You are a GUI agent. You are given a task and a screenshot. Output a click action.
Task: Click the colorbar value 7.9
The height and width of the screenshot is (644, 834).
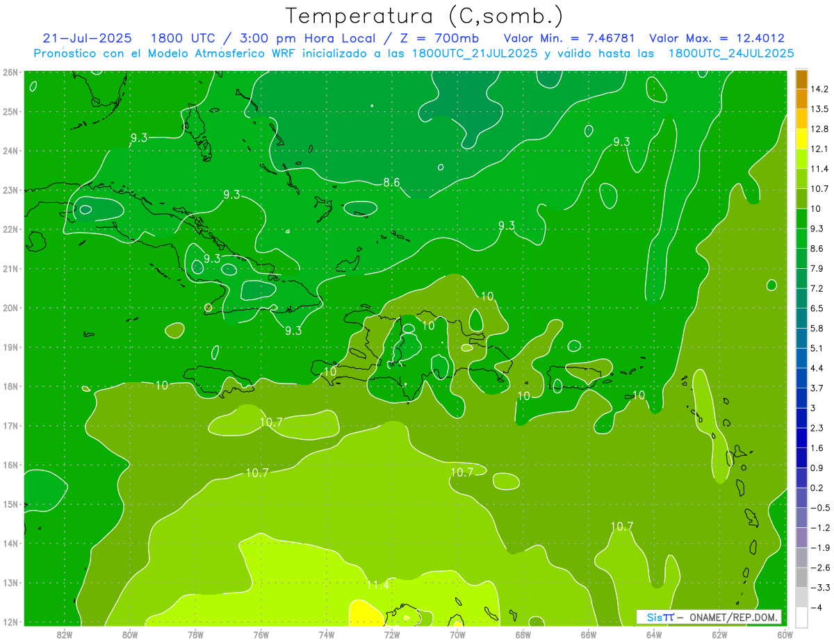[817, 268]
